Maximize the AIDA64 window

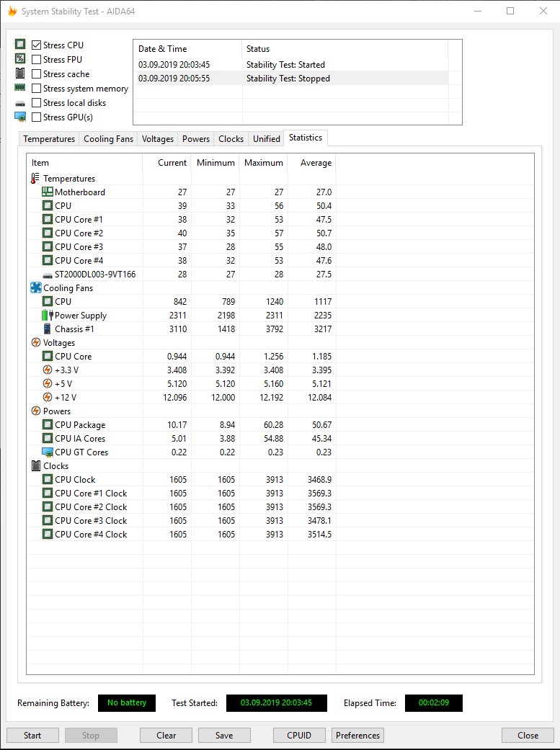point(510,11)
